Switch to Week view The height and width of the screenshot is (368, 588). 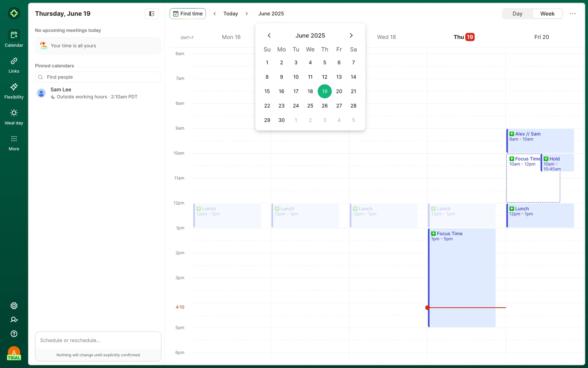click(x=547, y=13)
